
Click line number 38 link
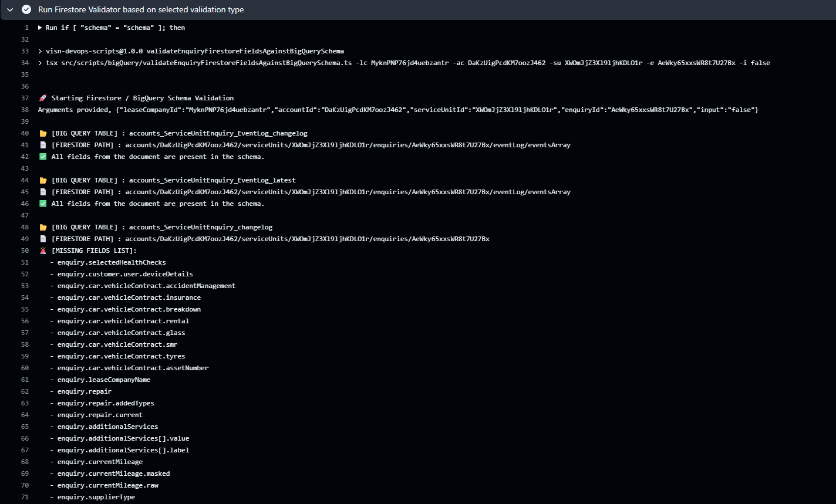pyautogui.click(x=25, y=110)
